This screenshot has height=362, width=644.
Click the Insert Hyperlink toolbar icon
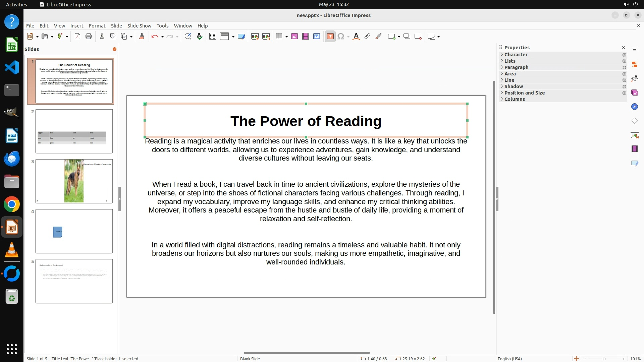tap(367, 37)
